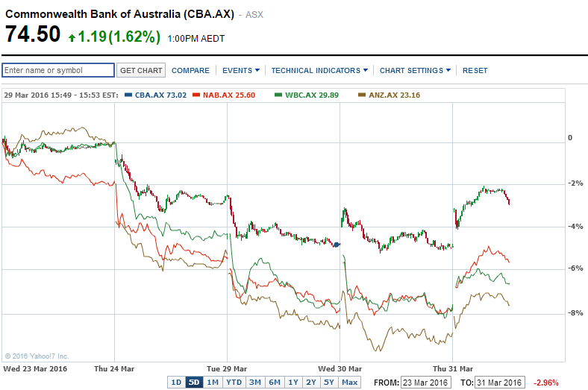The image size is (588, 390).
Task: Click the green up-arrow price change icon
Action: [x=72, y=38]
